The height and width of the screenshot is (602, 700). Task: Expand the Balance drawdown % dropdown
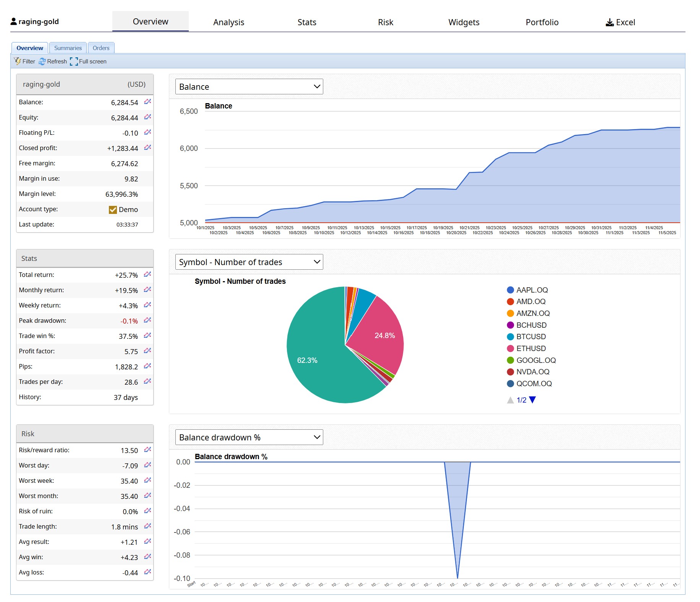pos(249,437)
